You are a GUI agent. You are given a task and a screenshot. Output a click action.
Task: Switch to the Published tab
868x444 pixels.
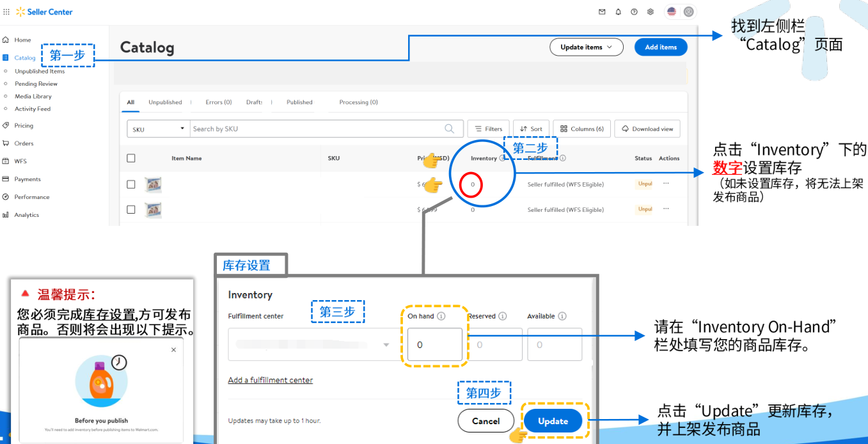pos(299,102)
